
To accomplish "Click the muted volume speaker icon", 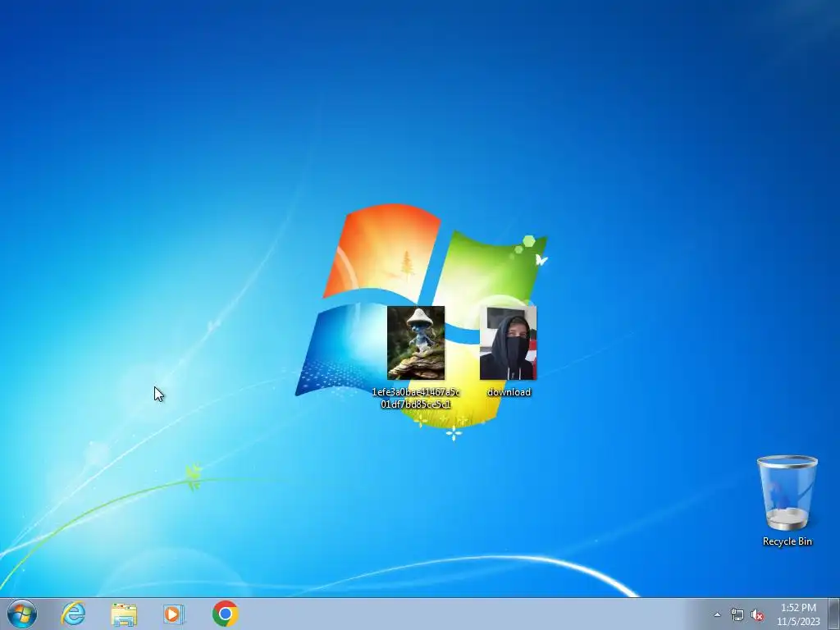I will coord(757,615).
